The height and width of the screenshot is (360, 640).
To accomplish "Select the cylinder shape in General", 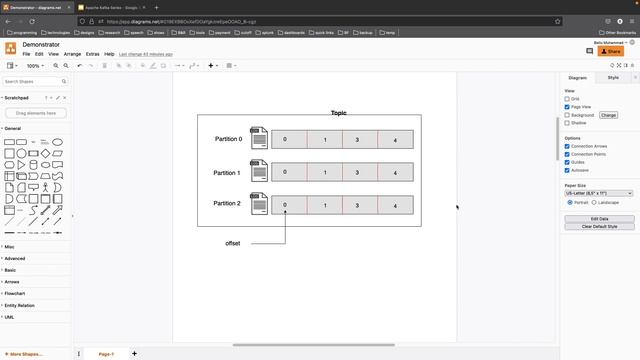I will click(33, 165).
